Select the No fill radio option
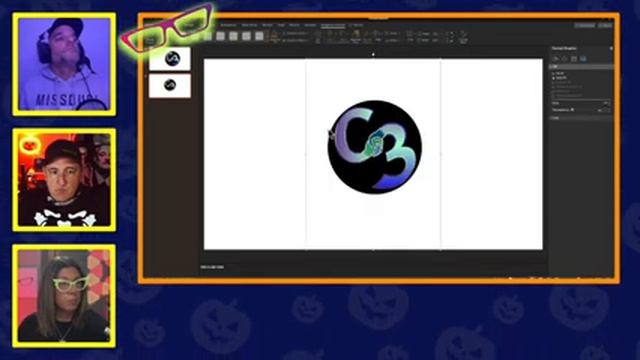 (x=558, y=73)
